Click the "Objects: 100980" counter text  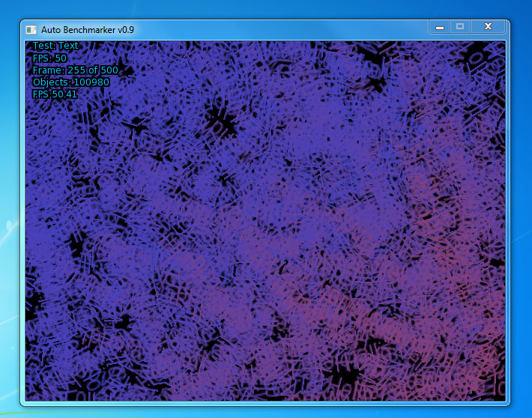click(x=70, y=82)
